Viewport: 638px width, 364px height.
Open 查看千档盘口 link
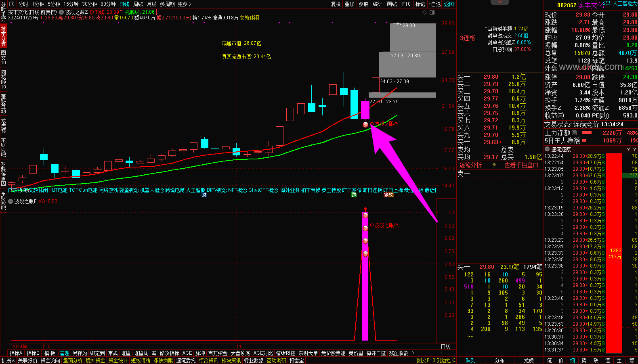pyautogui.click(x=521, y=165)
